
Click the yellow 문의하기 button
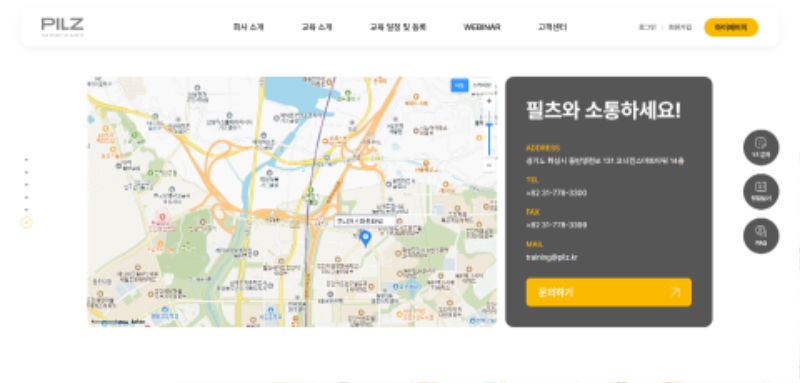tap(609, 292)
